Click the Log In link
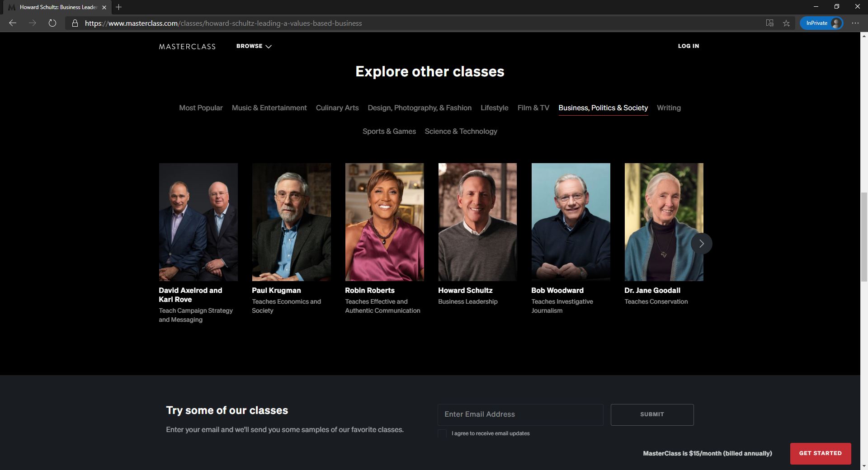The image size is (868, 470). tap(688, 46)
